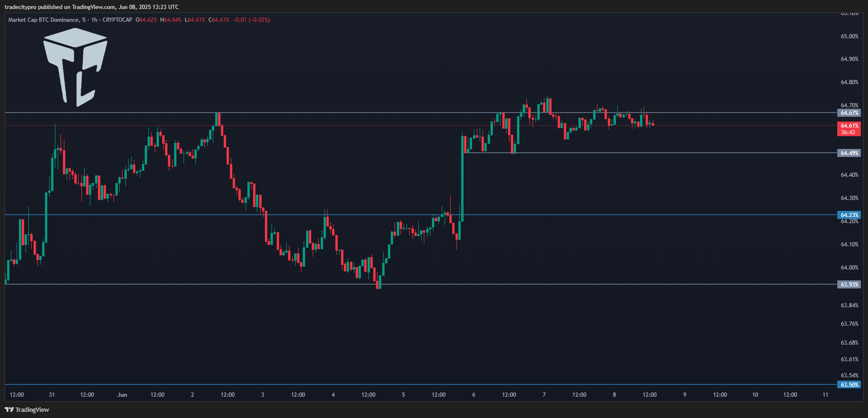Click the 63.68% price axis tick
The height and width of the screenshot is (418, 868).
click(850, 343)
